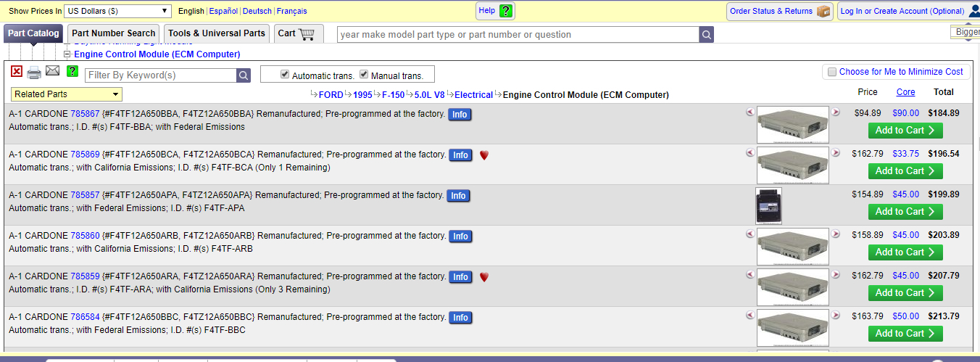Image resolution: width=980 pixels, height=362 pixels.
Task: Click the shopping cart icon
Action: pyautogui.click(x=307, y=33)
